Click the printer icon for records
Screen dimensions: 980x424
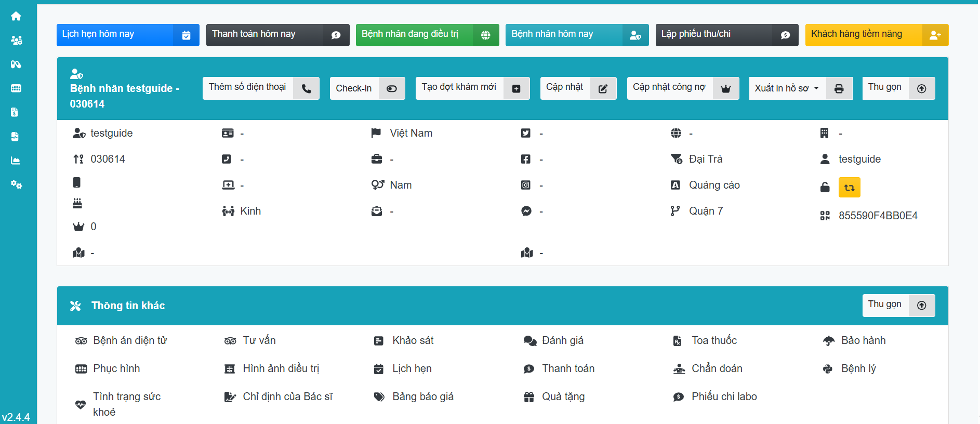(839, 89)
